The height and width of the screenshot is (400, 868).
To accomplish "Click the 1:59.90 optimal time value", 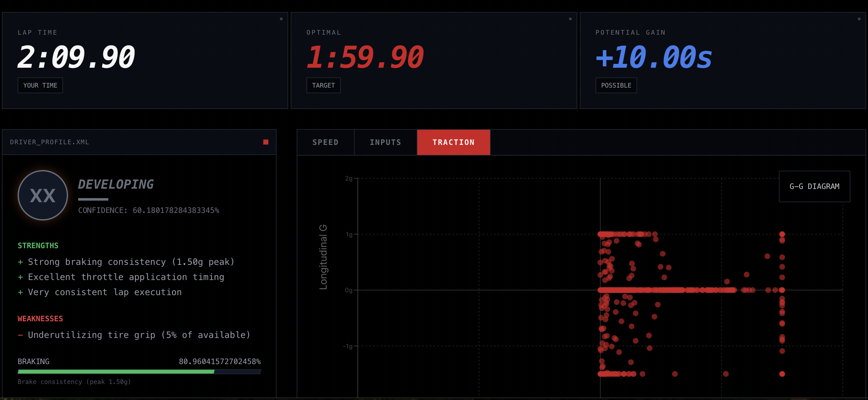I will point(365,57).
